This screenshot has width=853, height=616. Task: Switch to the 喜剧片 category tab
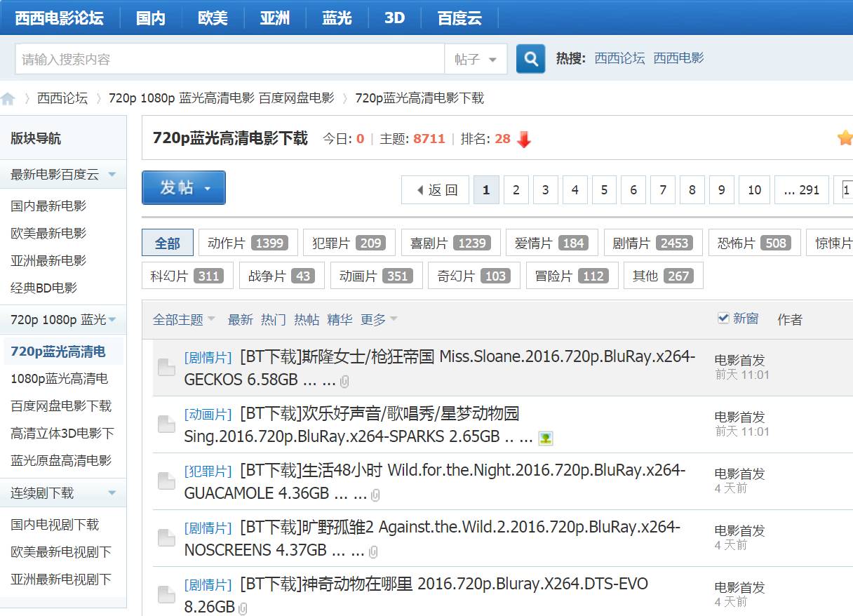(449, 242)
